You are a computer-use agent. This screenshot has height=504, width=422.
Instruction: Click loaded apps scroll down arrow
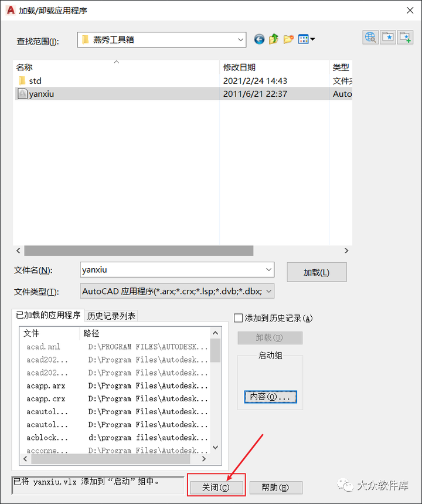pyautogui.click(x=216, y=448)
